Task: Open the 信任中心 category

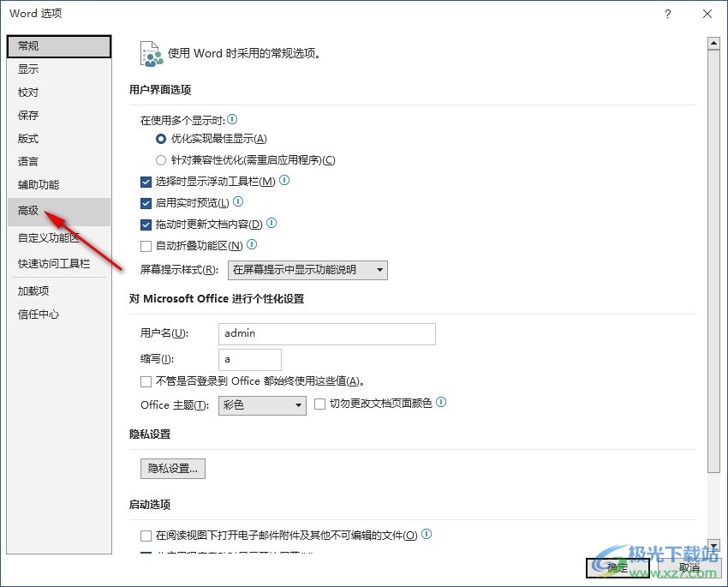Action: (x=59, y=314)
